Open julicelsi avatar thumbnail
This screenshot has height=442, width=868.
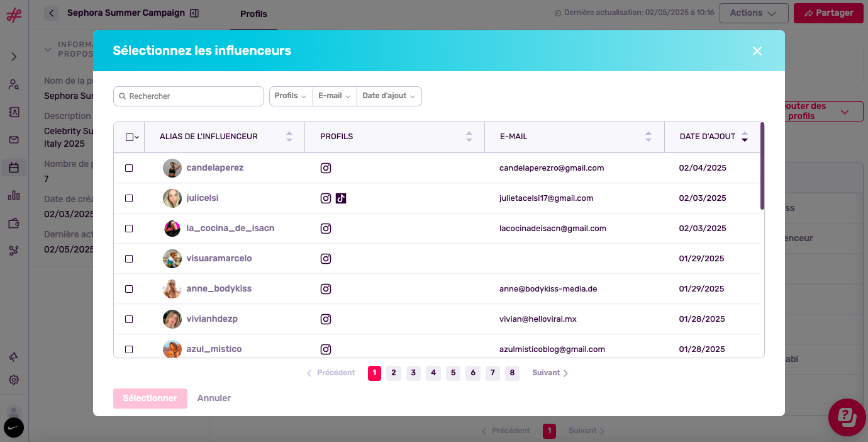point(172,198)
